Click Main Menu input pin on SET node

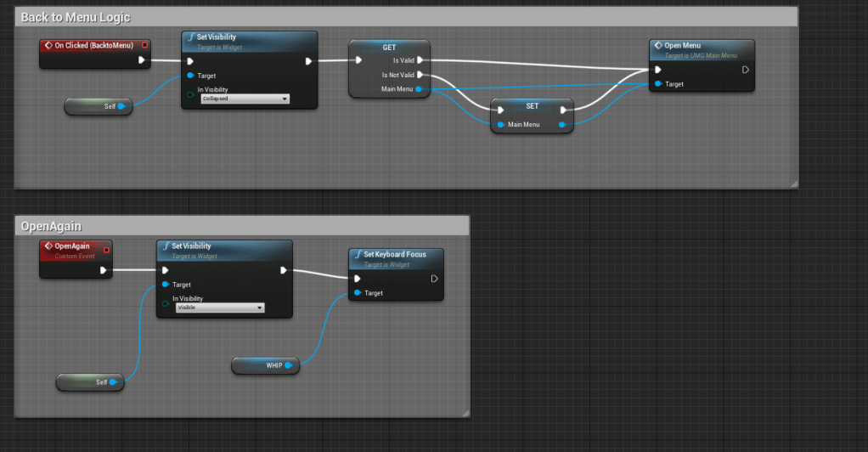click(500, 125)
